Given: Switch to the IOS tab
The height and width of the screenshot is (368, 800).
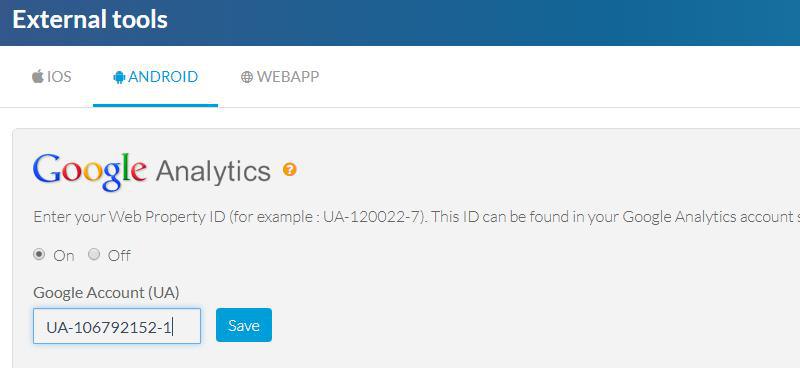Looking at the screenshot, I should click(x=52, y=77).
